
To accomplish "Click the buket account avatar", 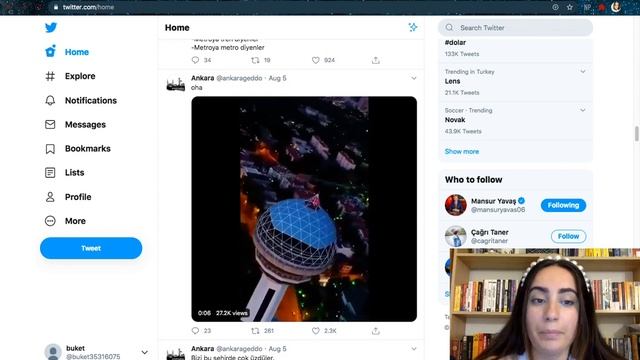I will pyautogui.click(x=53, y=352).
